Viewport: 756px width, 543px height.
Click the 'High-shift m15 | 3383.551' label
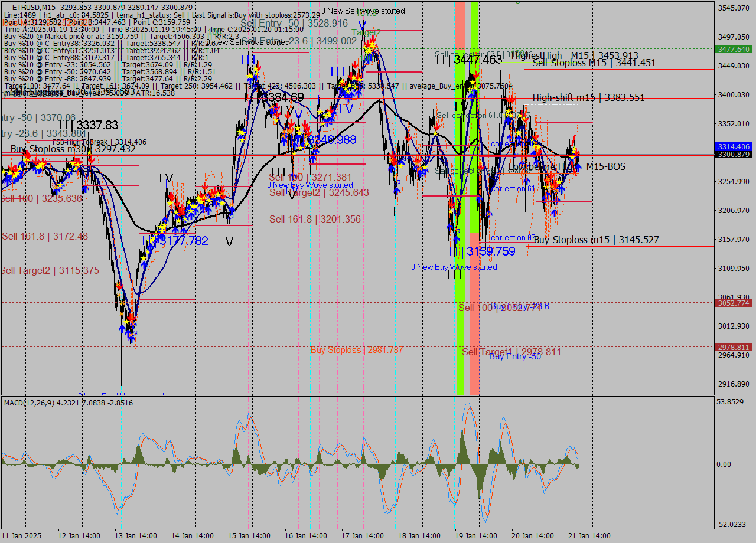(591, 98)
